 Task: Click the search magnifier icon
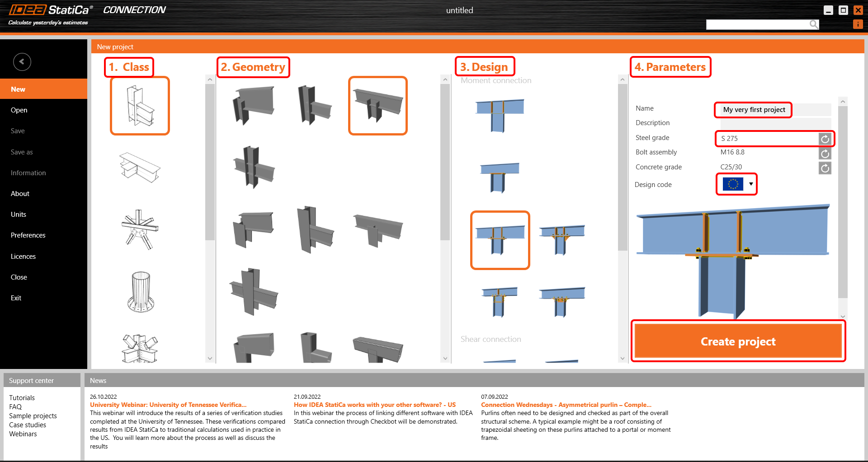coord(814,24)
